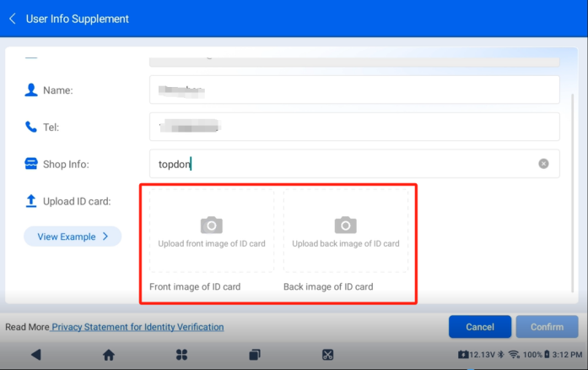Tap the camera icon for back ID image

[x=345, y=225]
